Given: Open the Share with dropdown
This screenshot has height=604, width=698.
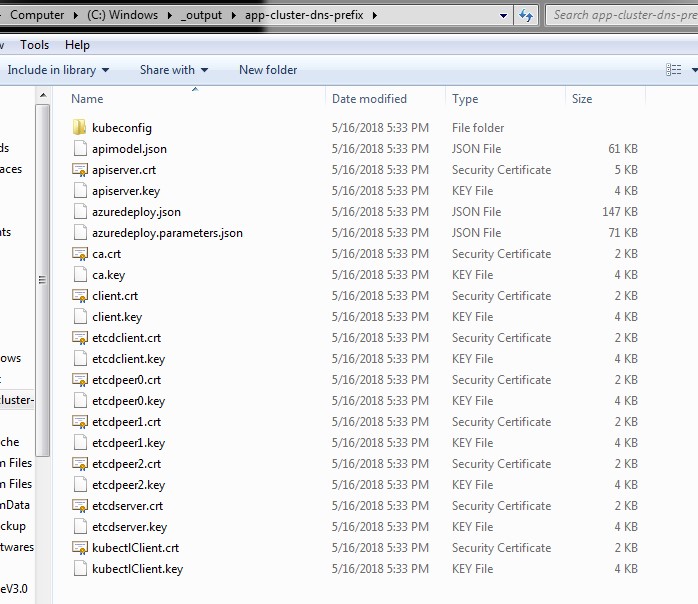Looking at the screenshot, I should (x=174, y=70).
